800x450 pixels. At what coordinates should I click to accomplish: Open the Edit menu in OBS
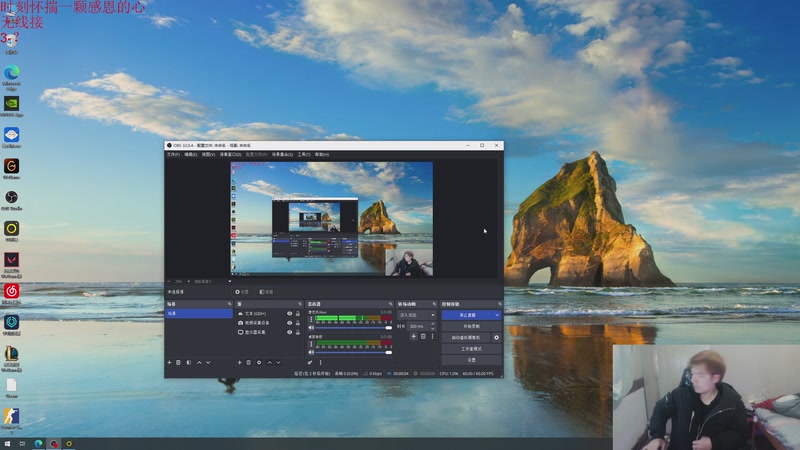[x=191, y=154]
